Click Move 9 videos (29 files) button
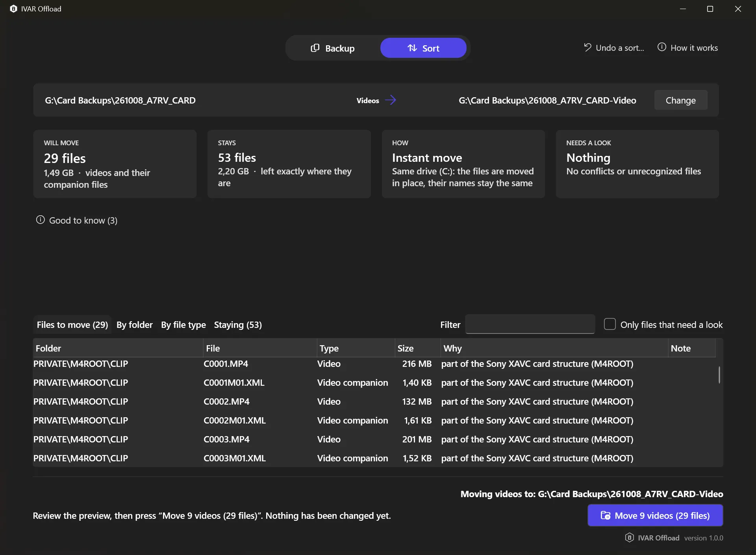Viewport: 756px width, 555px height. (655, 515)
